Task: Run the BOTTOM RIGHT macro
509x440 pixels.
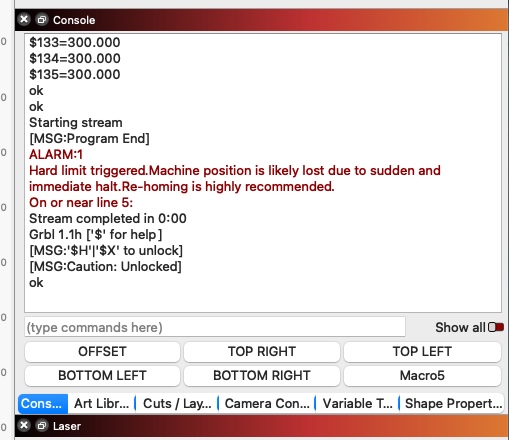Action: pyautogui.click(x=262, y=376)
